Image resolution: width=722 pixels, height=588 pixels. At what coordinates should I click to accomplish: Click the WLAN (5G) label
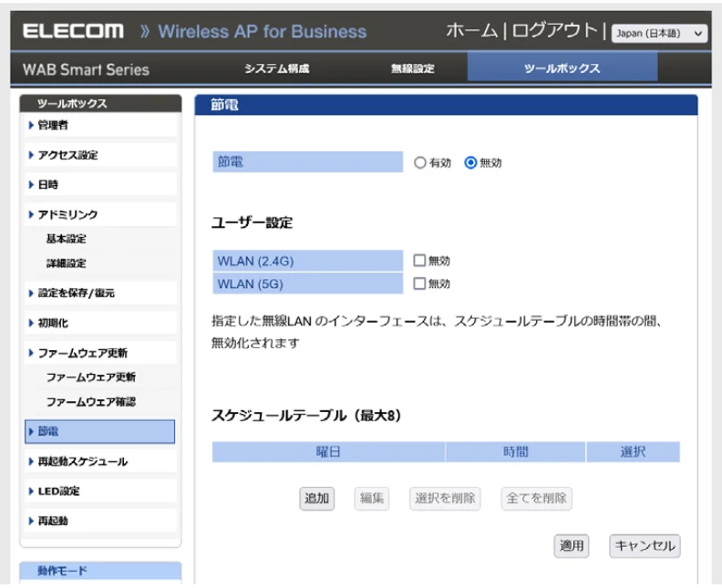tap(307, 284)
